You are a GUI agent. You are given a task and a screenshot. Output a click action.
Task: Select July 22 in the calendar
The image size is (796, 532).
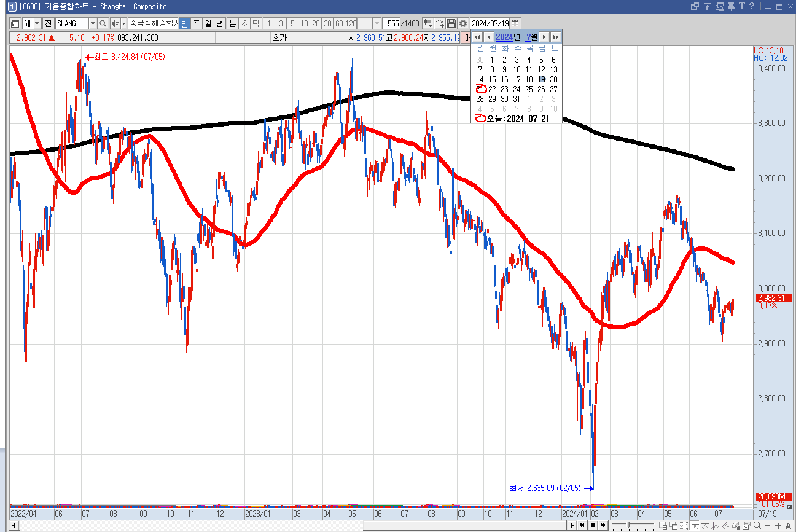[x=492, y=89]
